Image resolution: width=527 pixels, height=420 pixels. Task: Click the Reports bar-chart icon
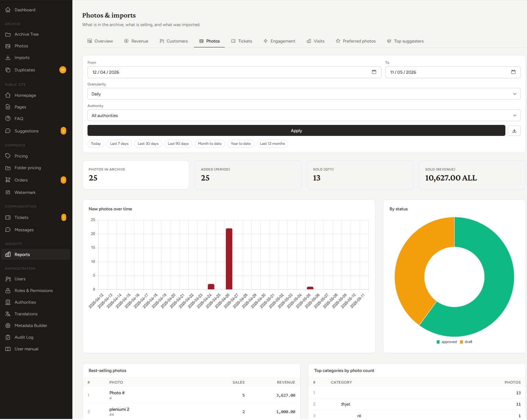(x=8, y=255)
